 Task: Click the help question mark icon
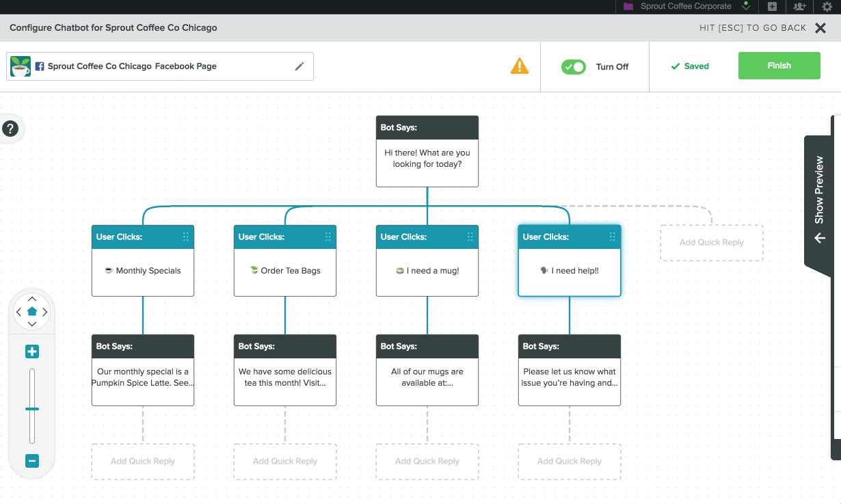point(10,129)
